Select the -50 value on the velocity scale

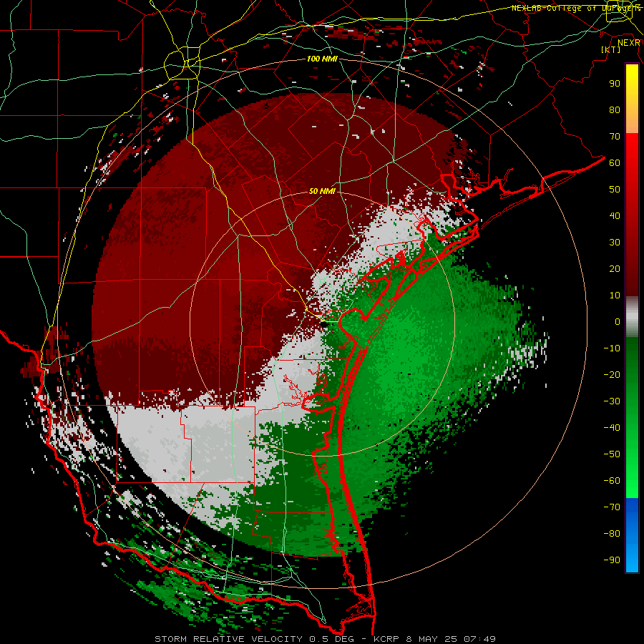[612, 454]
